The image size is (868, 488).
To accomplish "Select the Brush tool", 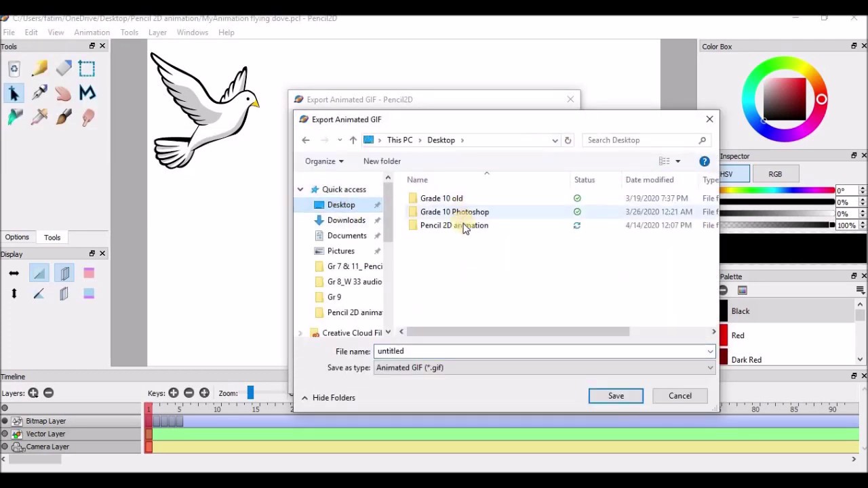I will point(64,117).
